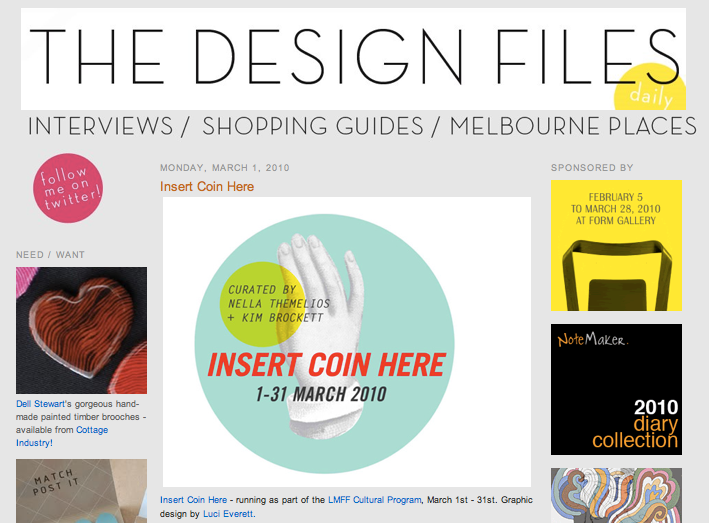Open the Melbourne Places section
Screen dimensions: 709x523
click(573, 126)
